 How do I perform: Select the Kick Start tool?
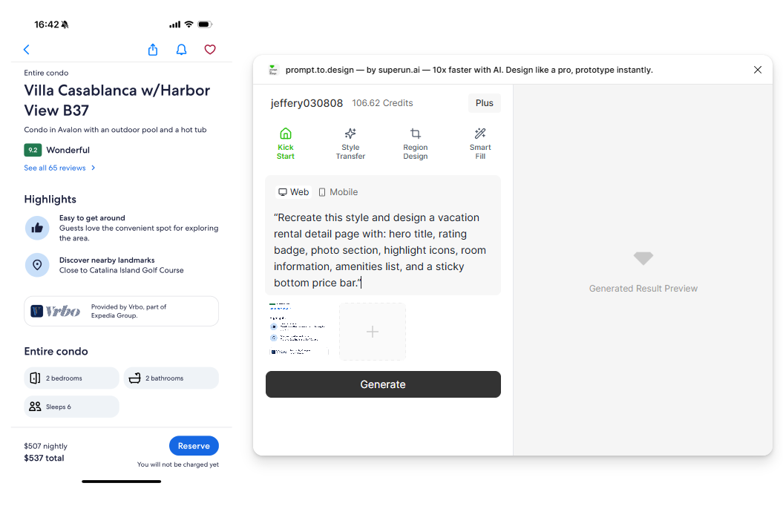tap(286, 143)
